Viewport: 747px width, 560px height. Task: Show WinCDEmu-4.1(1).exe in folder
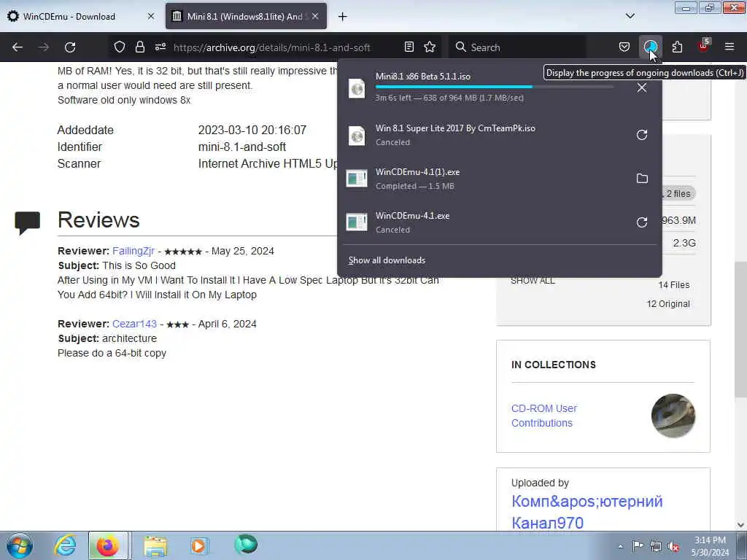pyautogui.click(x=642, y=179)
